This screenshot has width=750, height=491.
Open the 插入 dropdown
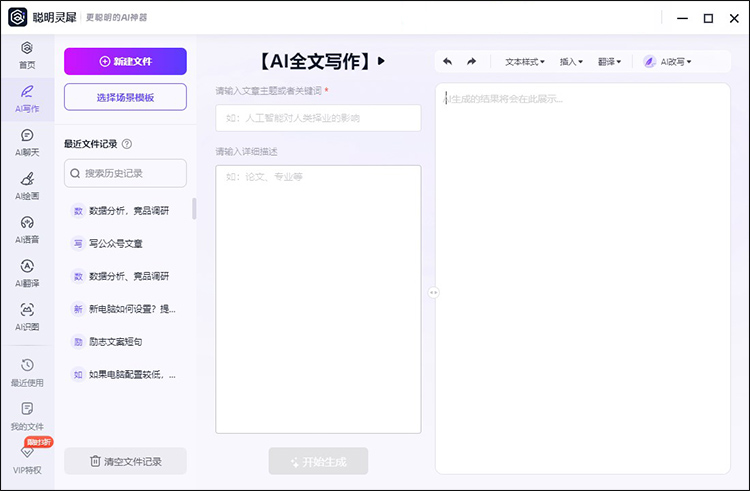[x=571, y=62]
